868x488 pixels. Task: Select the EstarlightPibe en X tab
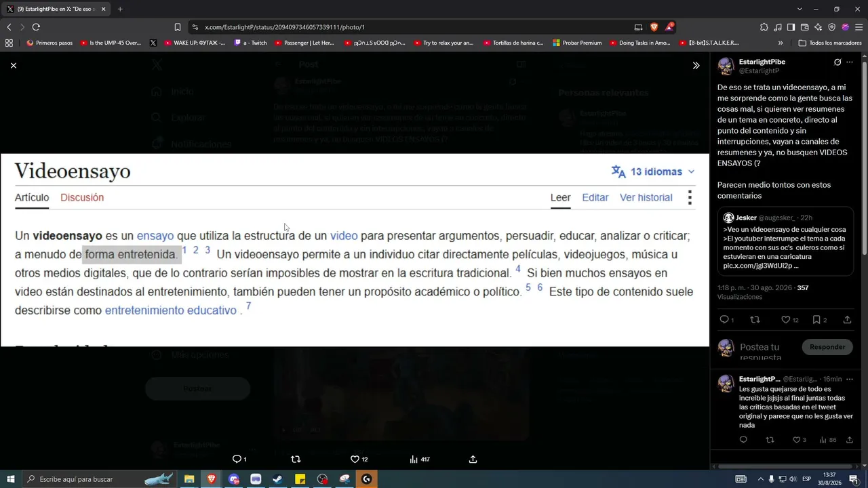pyautogui.click(x=56, y=9)
